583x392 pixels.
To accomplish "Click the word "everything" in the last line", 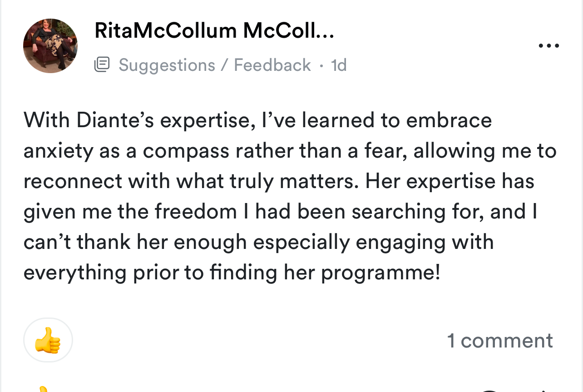I will (75, 273).
